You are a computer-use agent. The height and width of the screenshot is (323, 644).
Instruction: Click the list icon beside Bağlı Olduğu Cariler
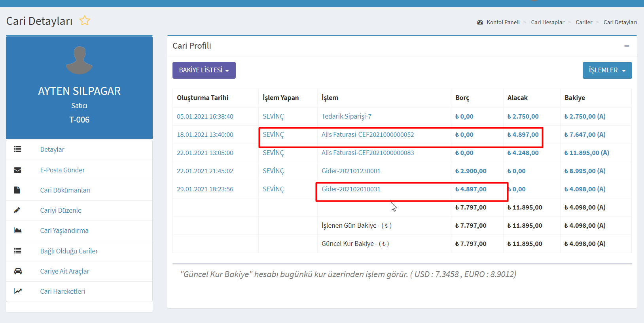click(17, 251)
